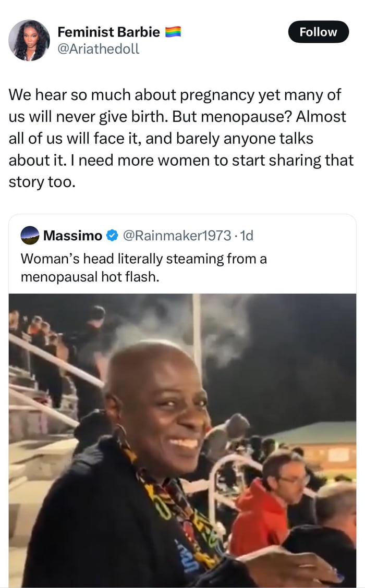The height and width of the screenshot is (588, 365).
Task: Open Feminist Barbie's profile picture
Action: 29,41
